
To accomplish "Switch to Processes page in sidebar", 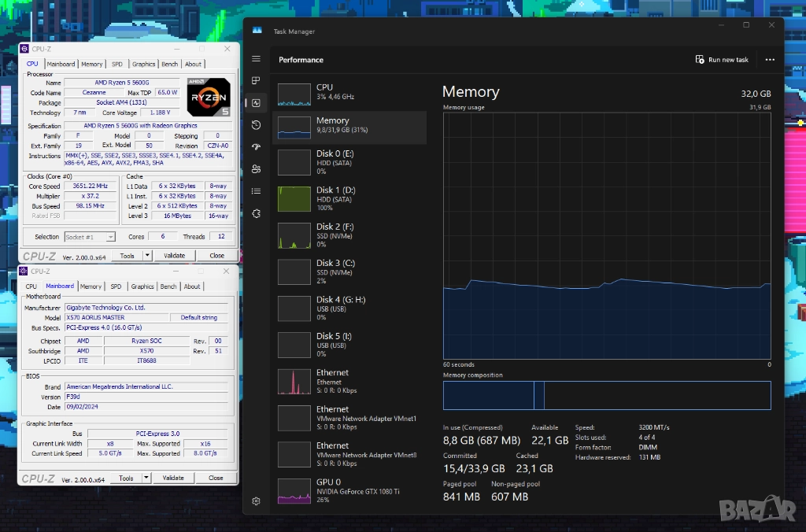I will [x=256, y=81].
